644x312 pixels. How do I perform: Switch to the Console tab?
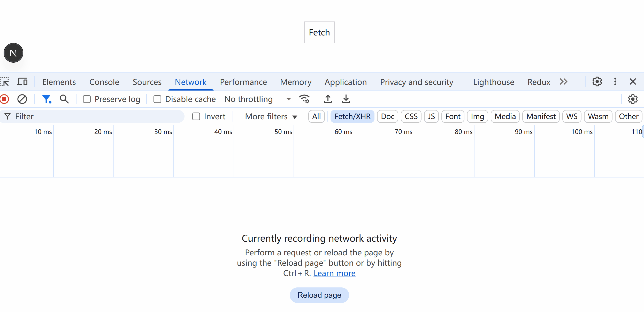104,82
